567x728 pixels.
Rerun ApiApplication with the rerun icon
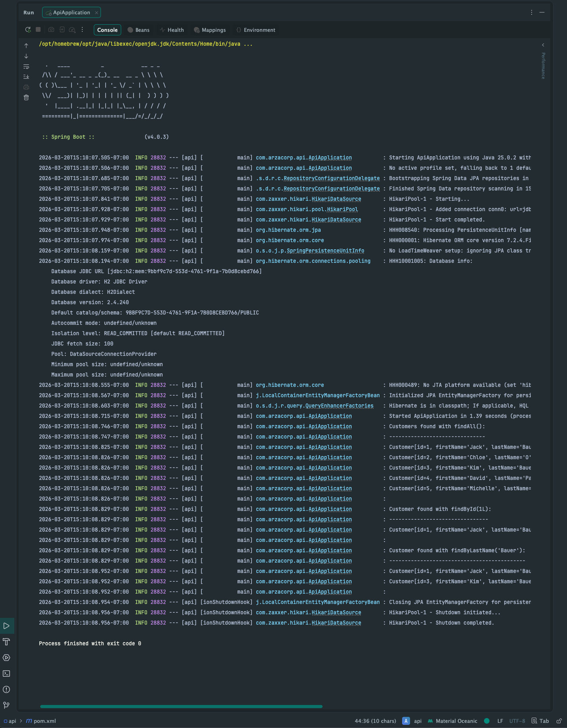pos(28,30)
